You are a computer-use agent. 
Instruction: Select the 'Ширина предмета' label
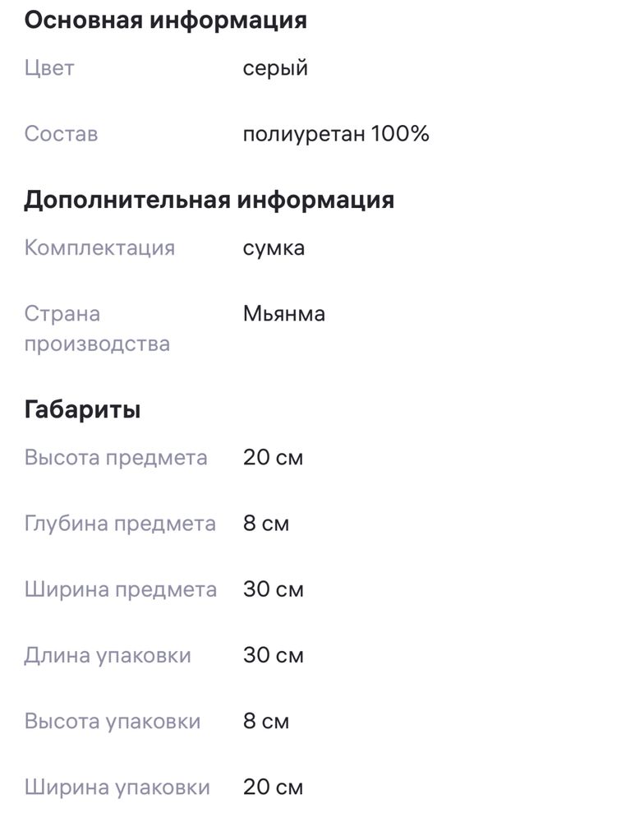click(121, 589)
